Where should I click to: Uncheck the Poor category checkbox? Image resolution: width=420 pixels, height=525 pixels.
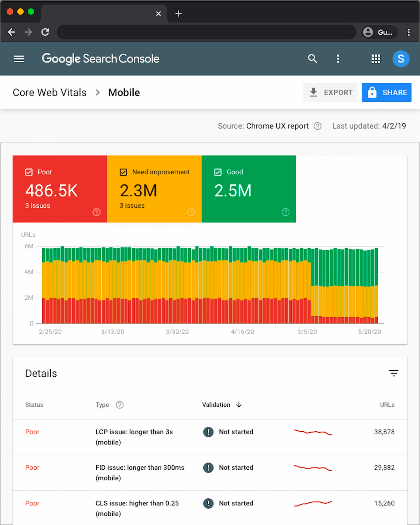[29, 172]
